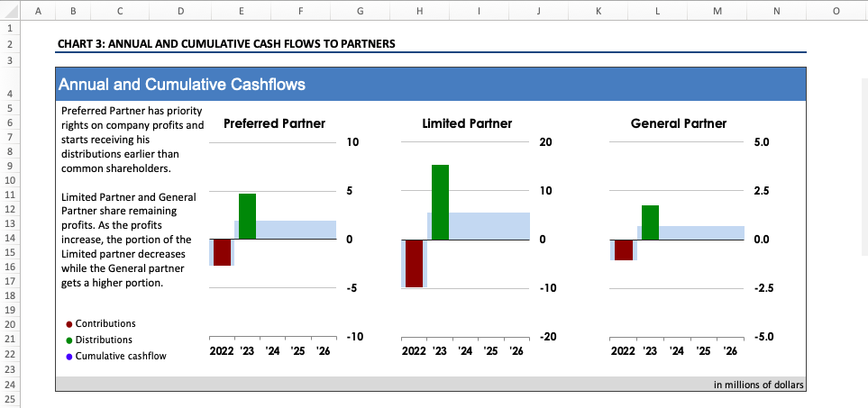This screenshot has width=868, height=408.
Task: Click the '26 label under Preferred Partner
Action: [323, 351]
